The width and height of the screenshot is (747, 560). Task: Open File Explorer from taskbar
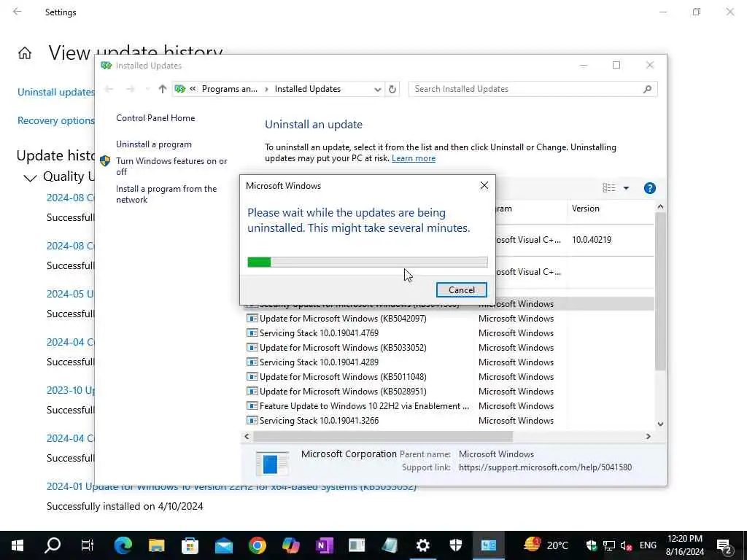coord(156,545)
